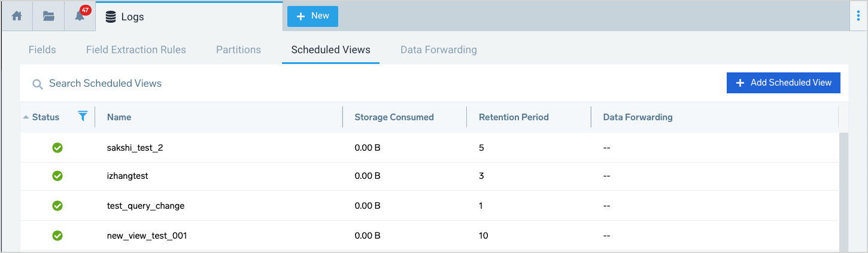Open the Home icon tab

(x=17, y=16)
